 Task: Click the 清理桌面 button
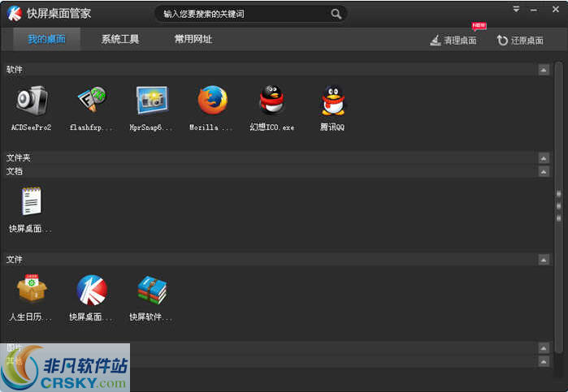pos(453,41)
